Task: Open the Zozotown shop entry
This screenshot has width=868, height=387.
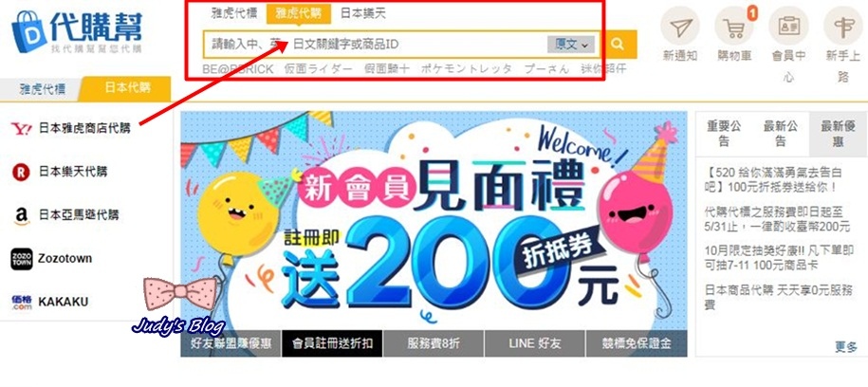Action: pyautogui.click(x=51, y=259)
